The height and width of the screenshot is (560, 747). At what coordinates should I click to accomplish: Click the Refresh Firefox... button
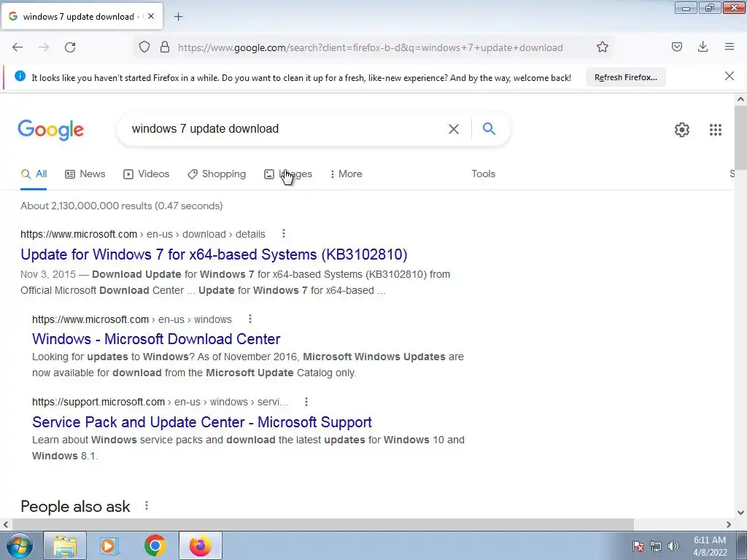coord(625,77)
